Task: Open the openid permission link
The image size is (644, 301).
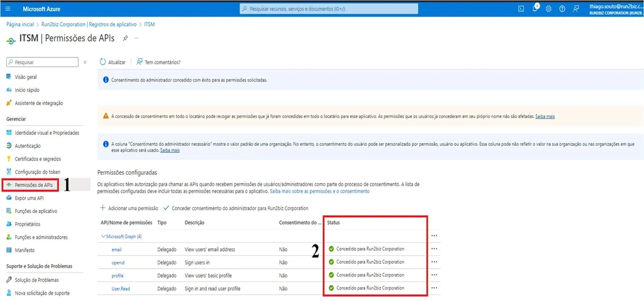Action: tap(118, 262)
